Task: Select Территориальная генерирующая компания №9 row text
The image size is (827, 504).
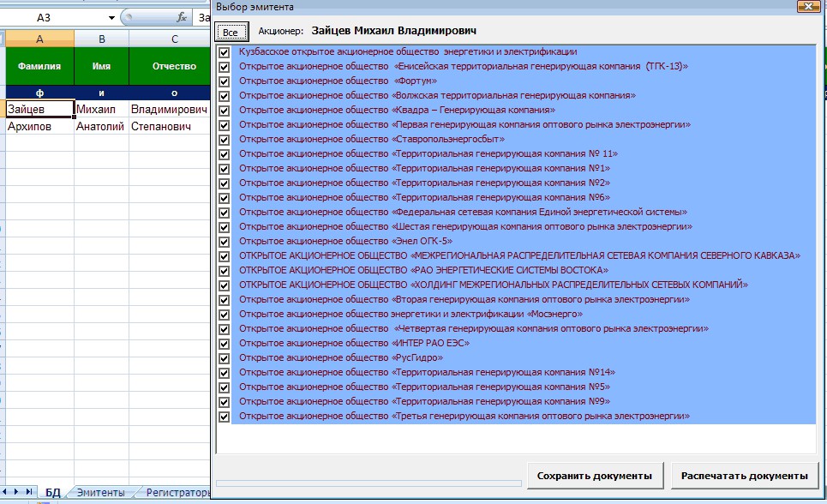Action: point(424,402)
